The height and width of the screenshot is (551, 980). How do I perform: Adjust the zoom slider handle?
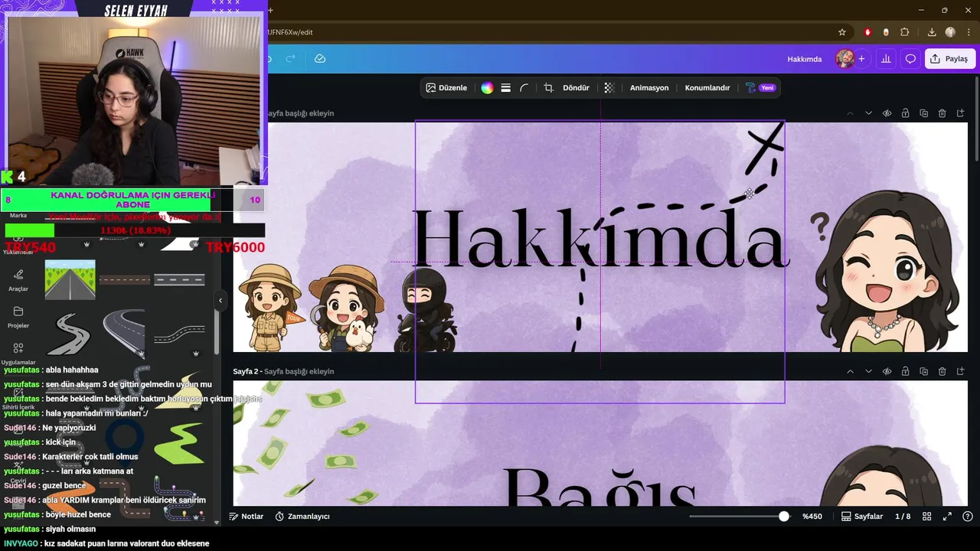point(784,517)
